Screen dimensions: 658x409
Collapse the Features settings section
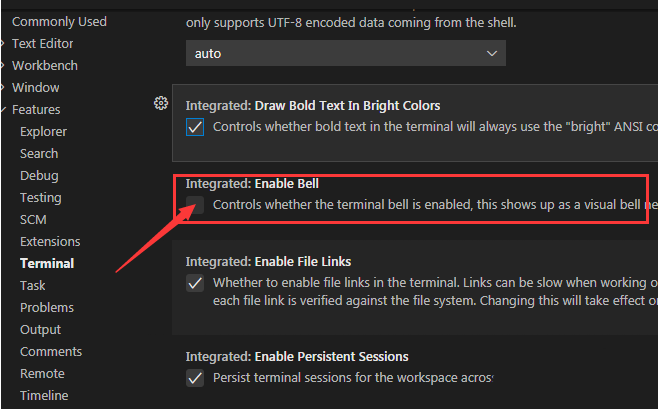tap(35, 109)
